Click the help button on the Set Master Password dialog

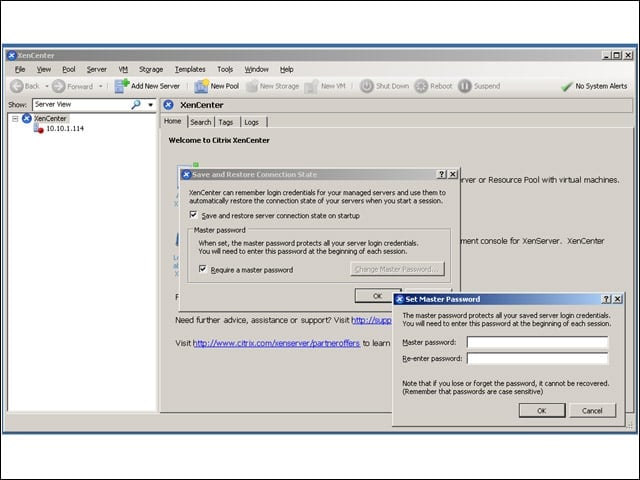[607, 299]
